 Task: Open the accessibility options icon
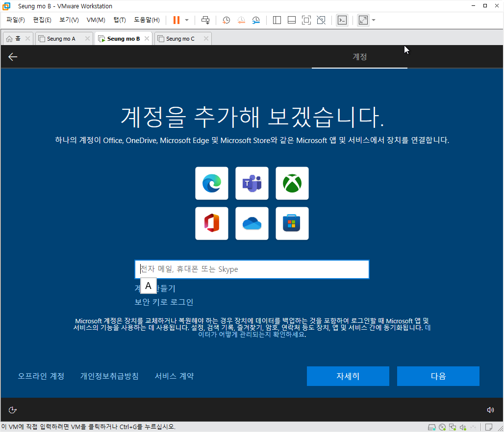[x=13, y=410]
